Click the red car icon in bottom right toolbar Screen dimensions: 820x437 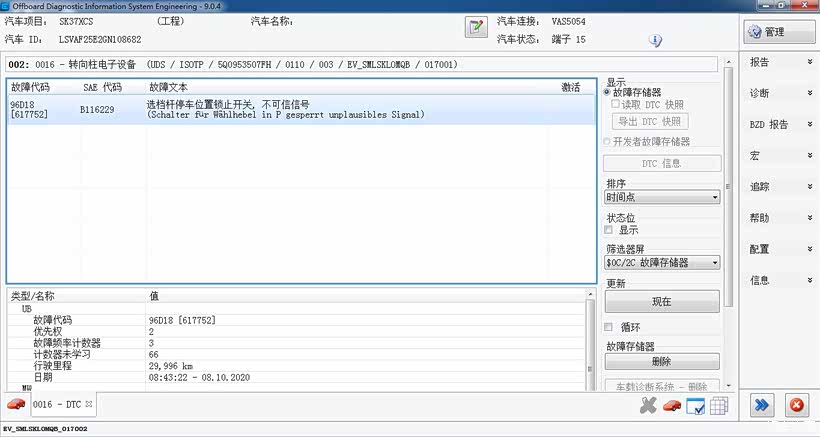(672, 406)
